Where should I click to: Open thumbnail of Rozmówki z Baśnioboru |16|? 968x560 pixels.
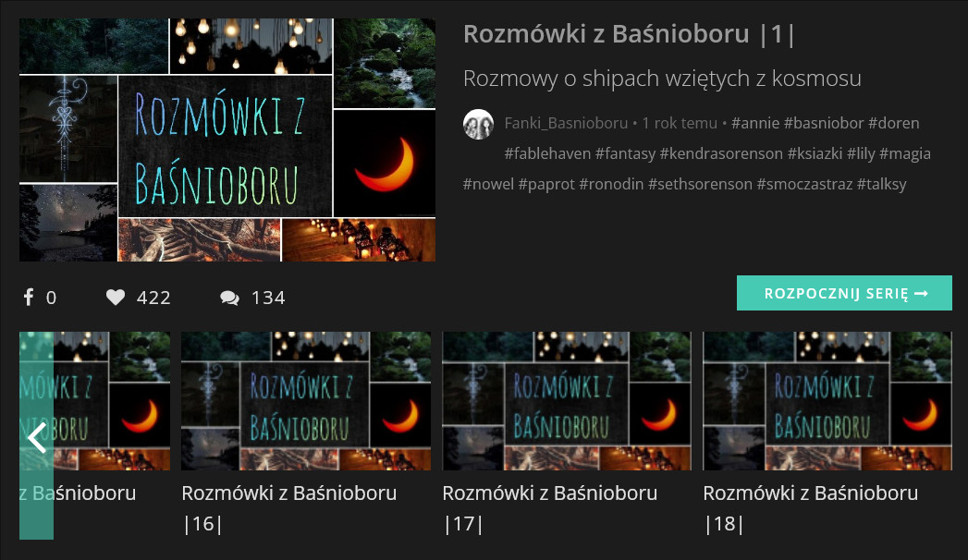pos(306,401)
